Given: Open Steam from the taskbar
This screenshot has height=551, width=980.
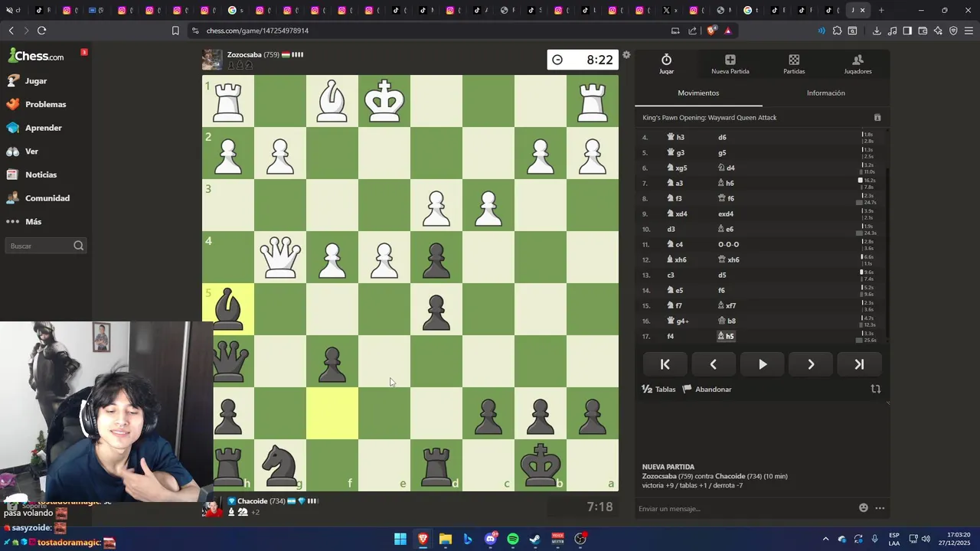Looking at the screenshot, I should [x=535, y=539].
